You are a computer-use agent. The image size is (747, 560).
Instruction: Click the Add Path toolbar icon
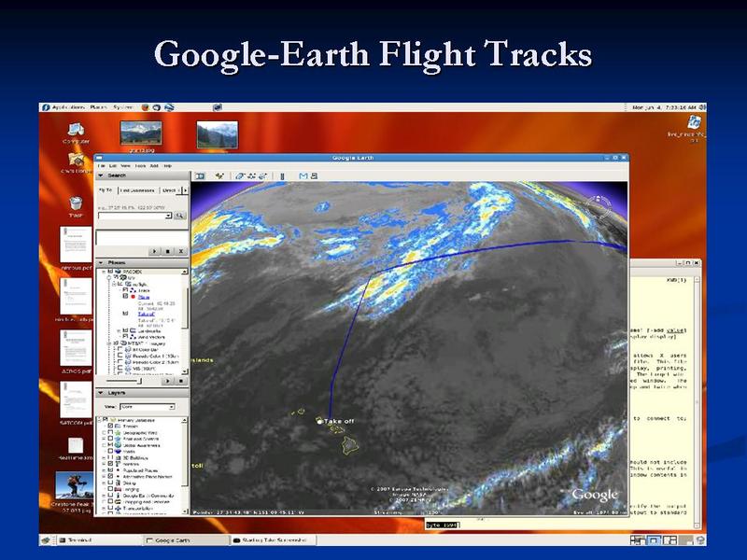click(x=251, y=176)
